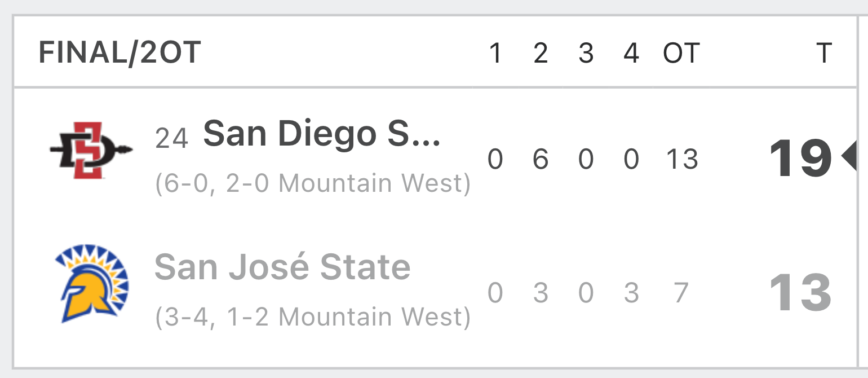Click the FINAL/2OT game status label
This screenshot has width=868, height=378.
pyautogui.click(x=119, y=53)
